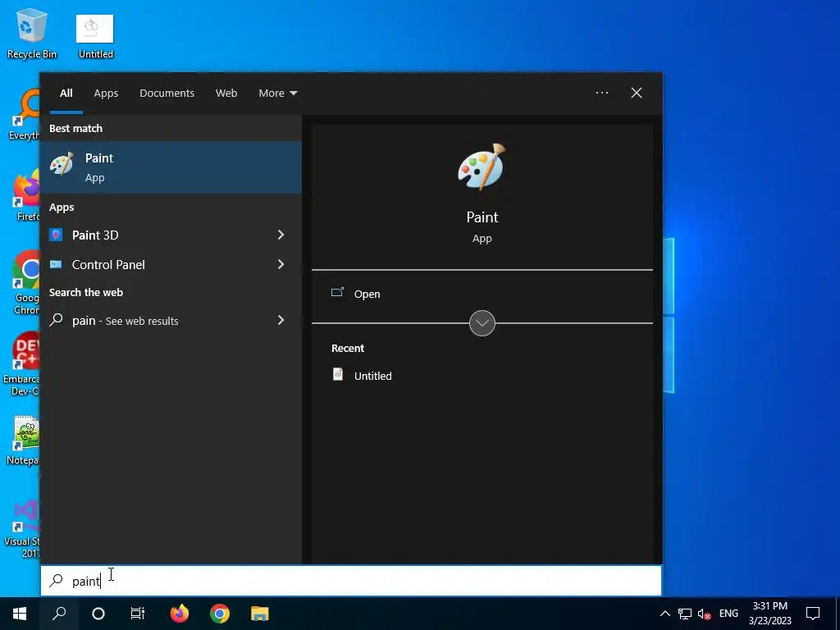Viewport: 840px width, 630px height.
Task: Show hidden system tray icons
Action: tap(664, 614)
